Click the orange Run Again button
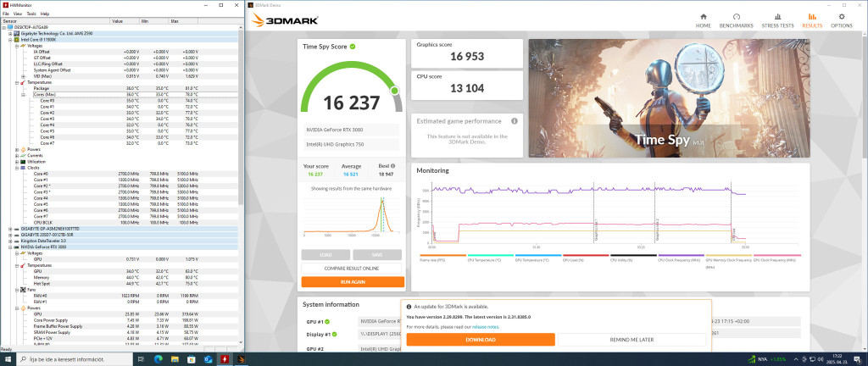868x366 pixels. (x=351, y=280)
